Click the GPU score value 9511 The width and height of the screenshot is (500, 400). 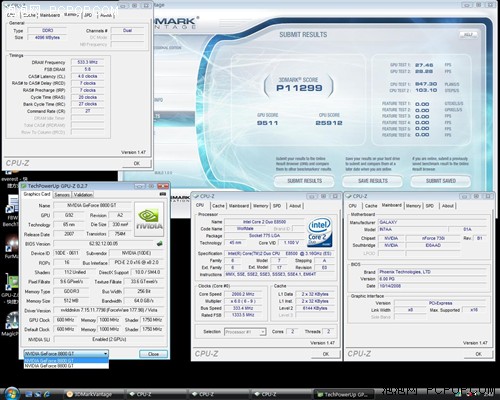267,123
